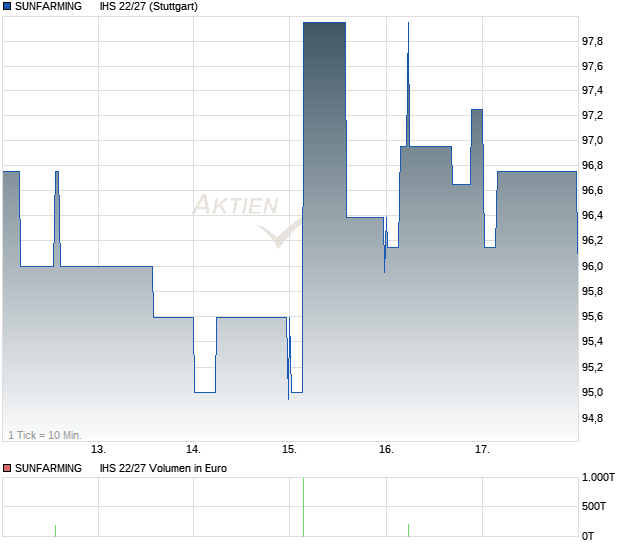620x546 pixels.
Task: Click the 95,2 price axis label
Action: pos(592,367)
